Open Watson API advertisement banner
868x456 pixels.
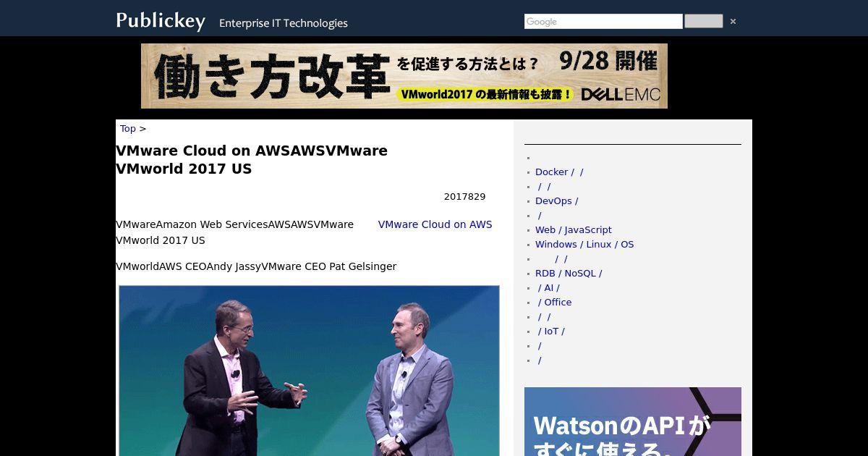click(633, 421)
